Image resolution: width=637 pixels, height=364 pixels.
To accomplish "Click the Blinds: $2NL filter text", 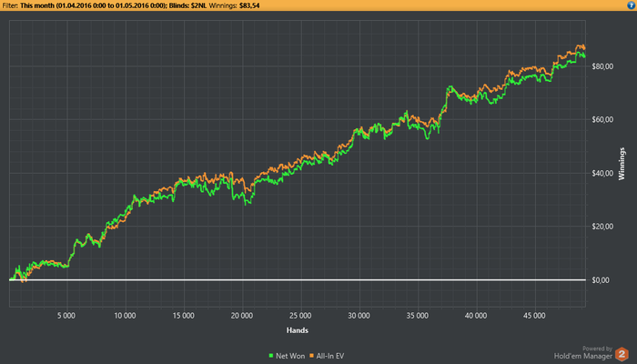I will point(187,5).
